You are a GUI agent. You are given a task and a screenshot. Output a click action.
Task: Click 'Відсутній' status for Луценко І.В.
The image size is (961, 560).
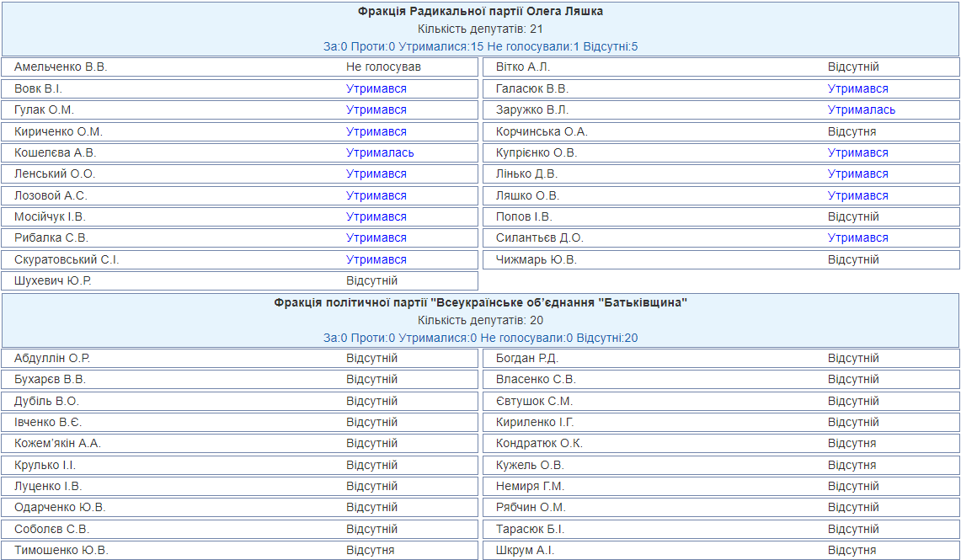click(371, 486)
